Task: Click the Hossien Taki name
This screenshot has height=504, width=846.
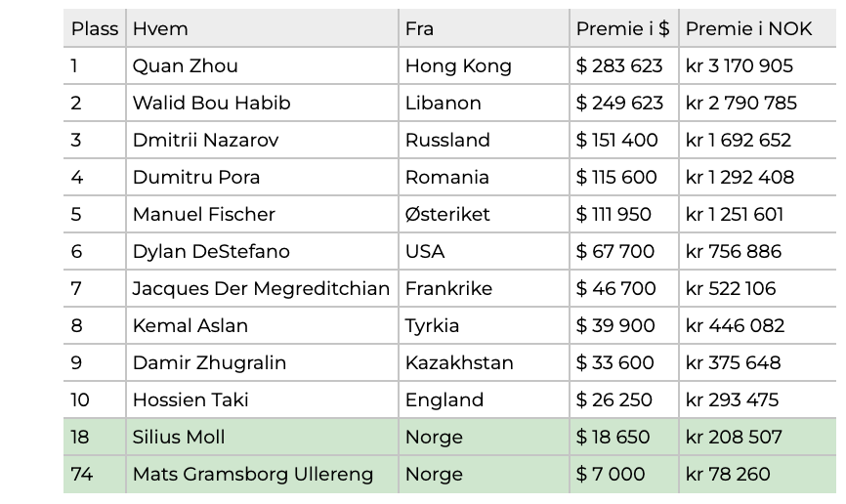Action: pyautogui.click(x=190, y=399)
